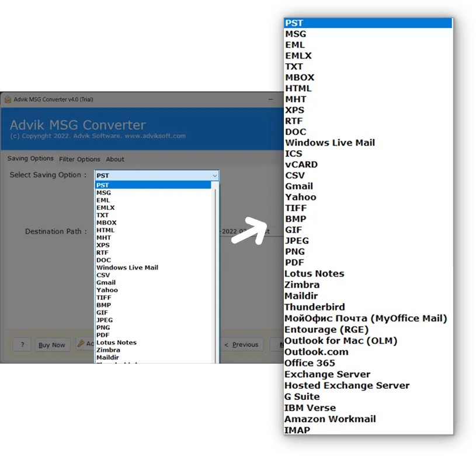Choose MSG in the enlarged list
The width and height of the screenshot is (476, 456).
click(296, 34)
